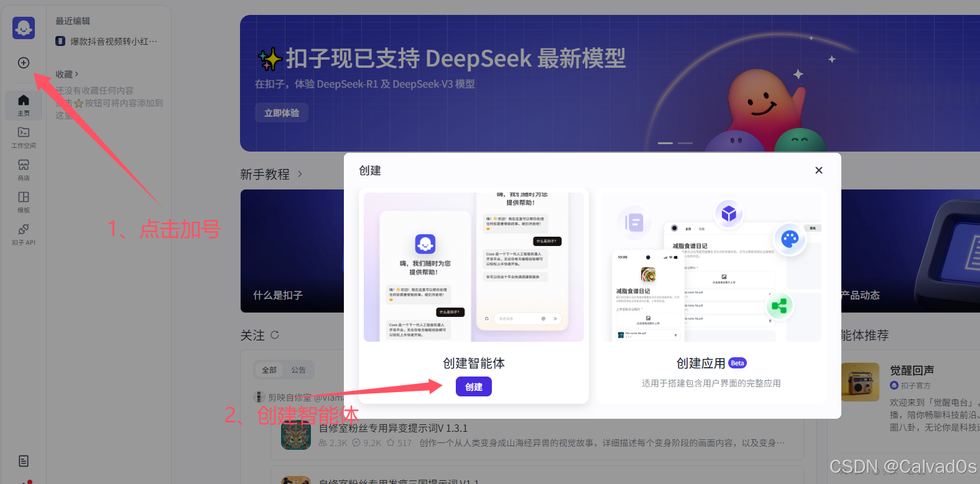Image resolution: width=980 pixels, height=484 pixels.
Task: Click the Coze logo in the sidebar
Action: (x=24, y=28)
